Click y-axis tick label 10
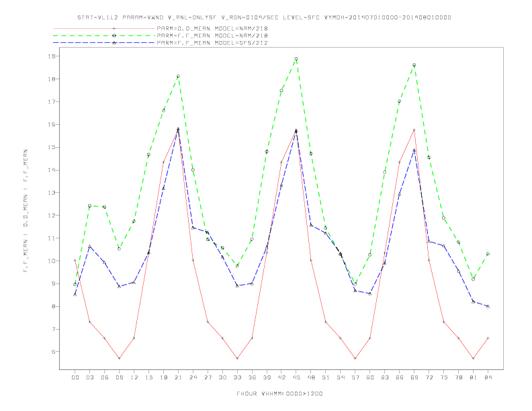The height and width of the screenshot is (411, 532). [51, 261]
